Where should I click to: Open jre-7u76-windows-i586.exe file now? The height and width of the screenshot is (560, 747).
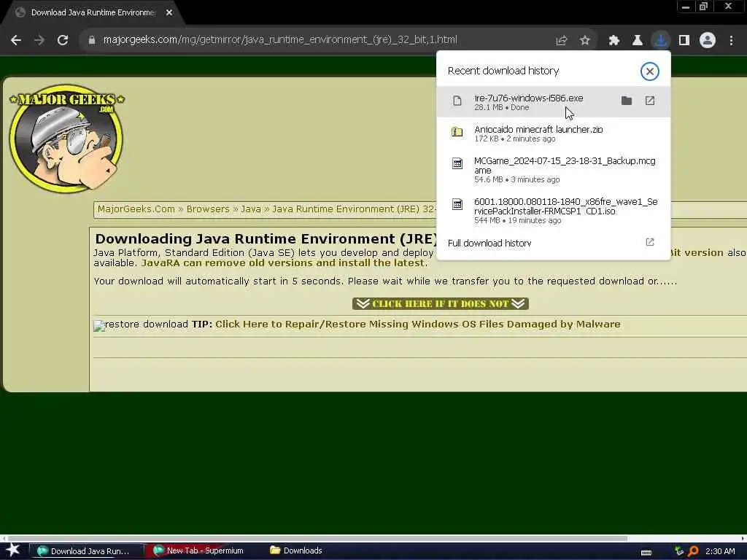[650, 101]
